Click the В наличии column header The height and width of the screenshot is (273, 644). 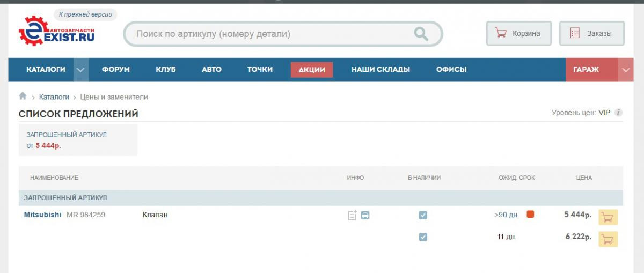coord(424,178)
